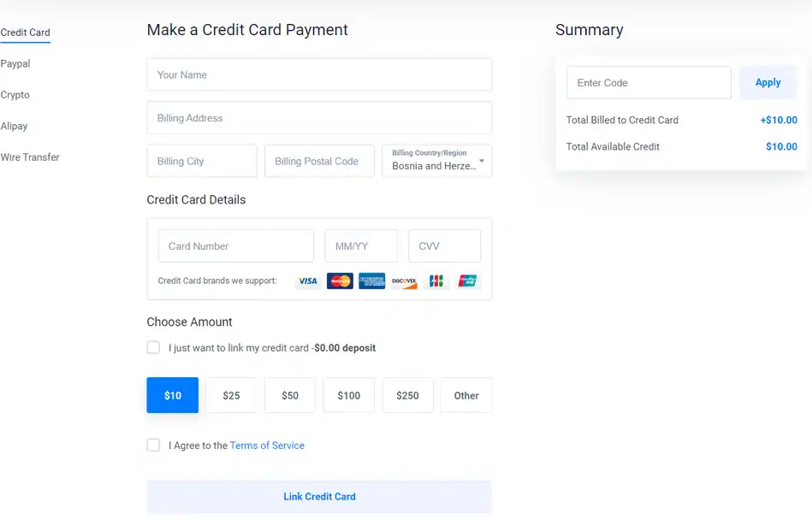Select Crypto as payment method
This screenshot has height=520, width=812.
pos(15,95)
